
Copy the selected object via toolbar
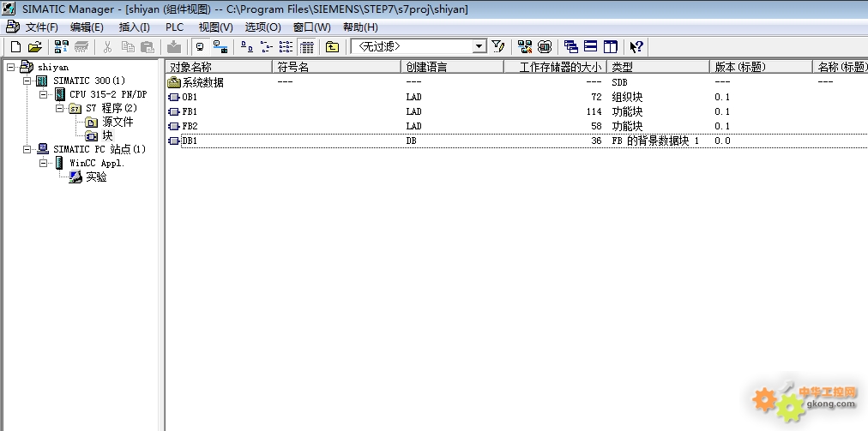tap(128, 47)
